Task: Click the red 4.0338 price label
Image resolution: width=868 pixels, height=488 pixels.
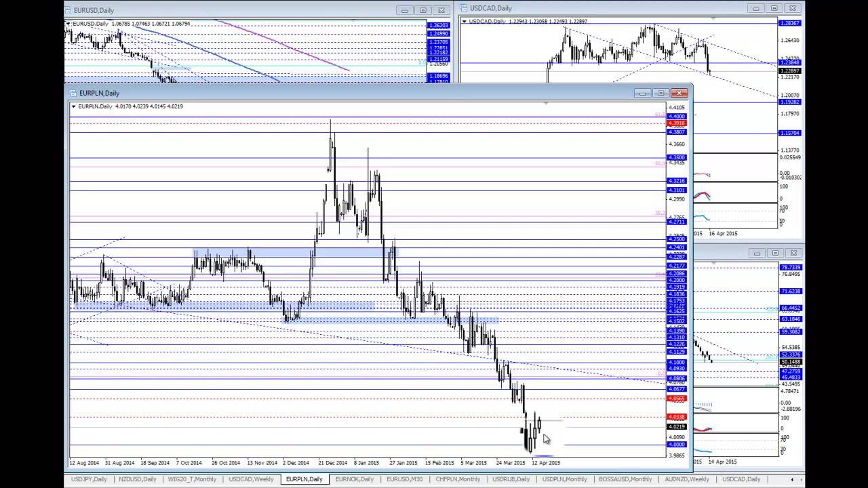Action: (677, 417)
